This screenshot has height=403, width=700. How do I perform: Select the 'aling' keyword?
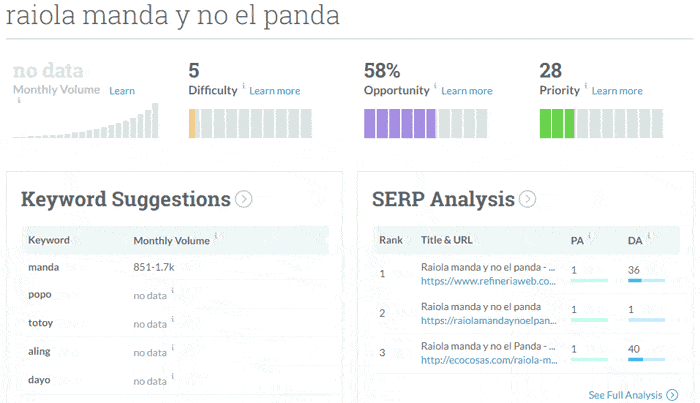tap(39, 351)
